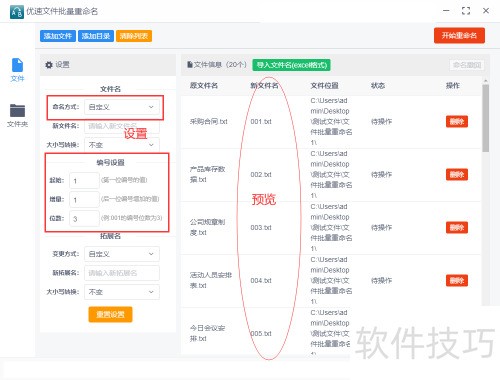The height and width of the screenshot is (380, 500).
Task: Open the 变更方式 dropdown
Action: pos(122,254)
